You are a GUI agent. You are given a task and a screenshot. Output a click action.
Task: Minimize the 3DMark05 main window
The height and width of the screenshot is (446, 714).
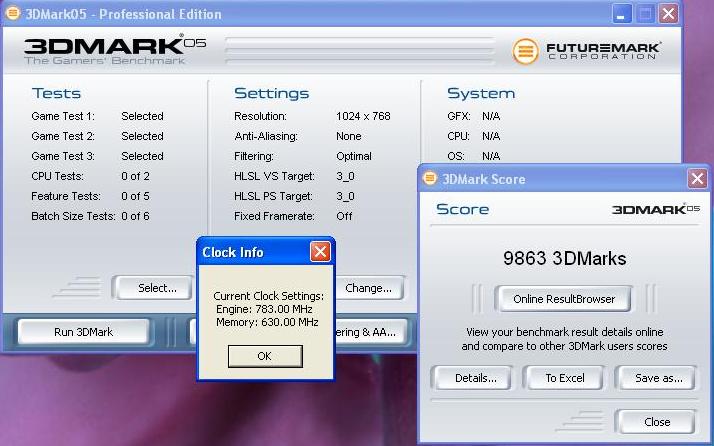click(x=621, y=14)
